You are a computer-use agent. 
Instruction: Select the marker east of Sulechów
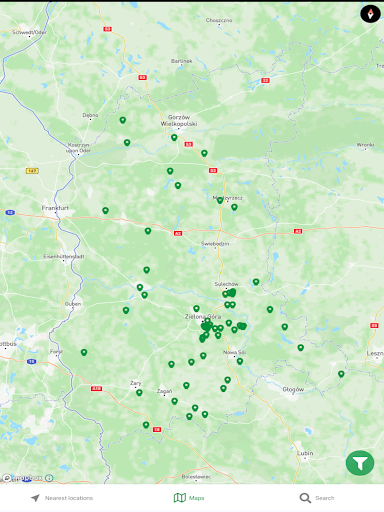pyautogui.click(x=256, y=282)
